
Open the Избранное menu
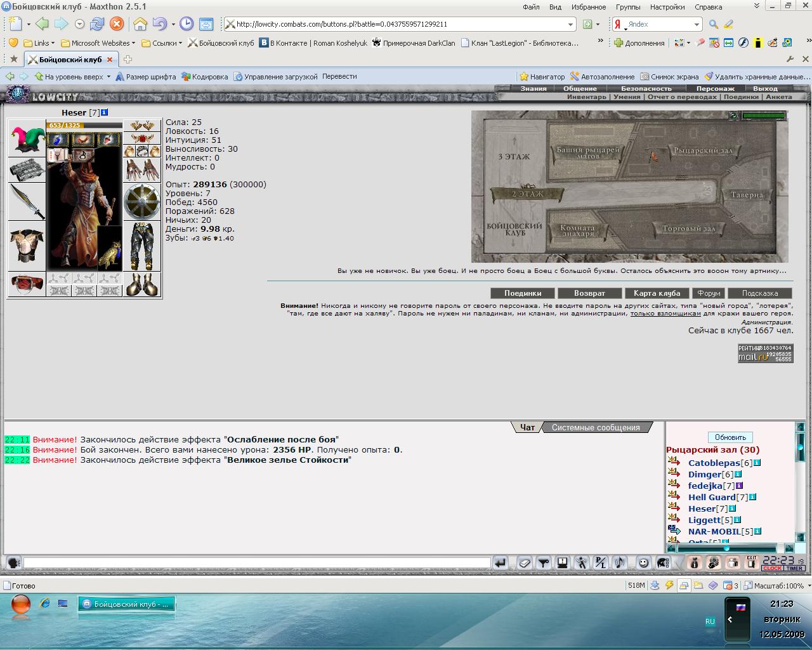pyautogui.click(x=588, y=7)
